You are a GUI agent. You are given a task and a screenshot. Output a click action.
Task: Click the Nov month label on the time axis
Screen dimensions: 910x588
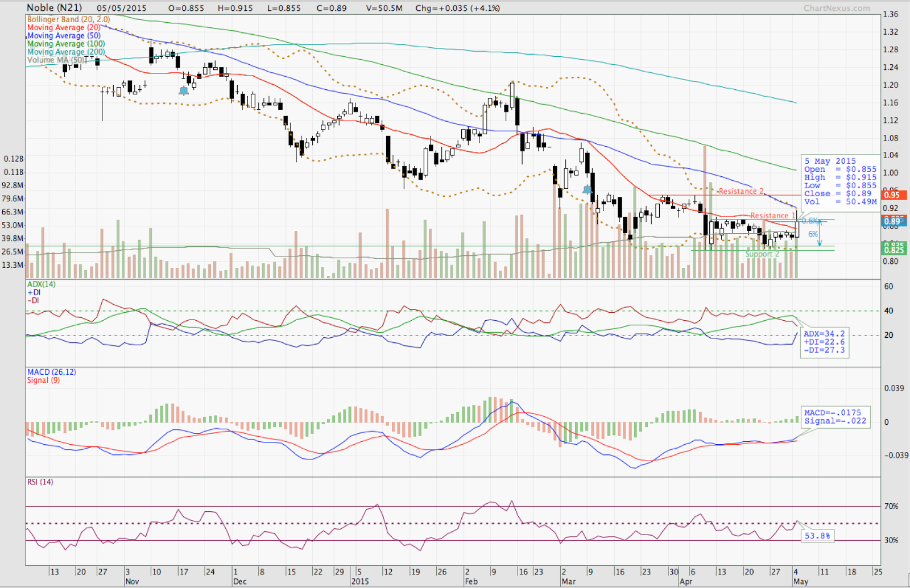[x=132, y=581]
